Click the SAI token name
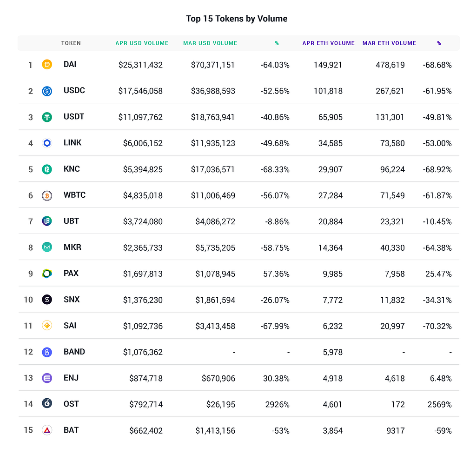476x455 pixels. [x=70, y=325]
